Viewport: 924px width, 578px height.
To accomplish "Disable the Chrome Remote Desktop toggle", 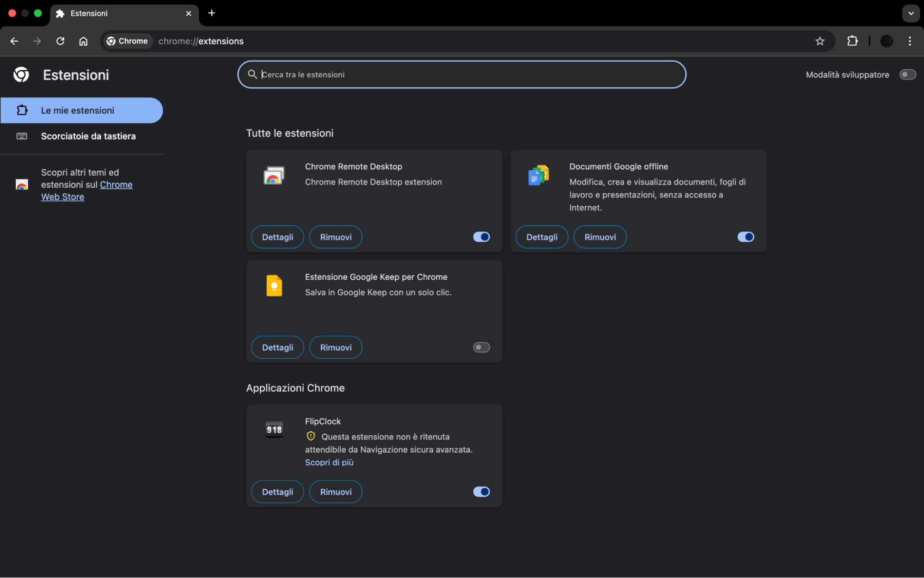I will [x=481, y=236].
